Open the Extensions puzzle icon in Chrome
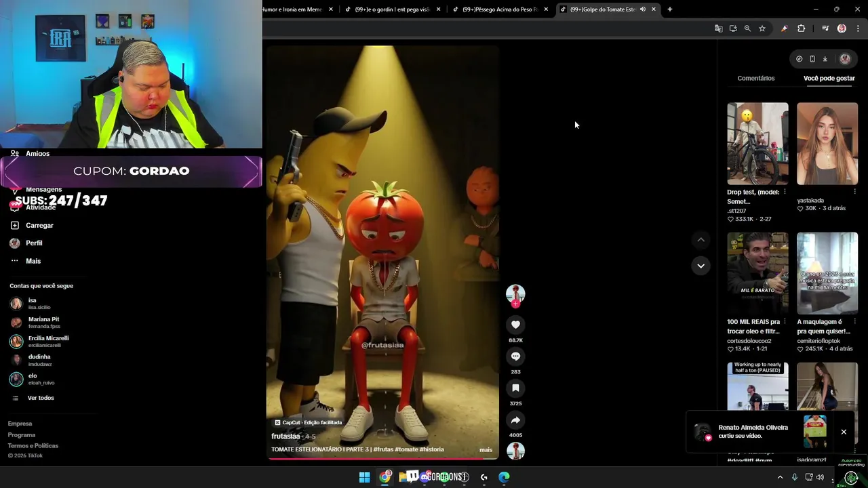This screenshot has width=868, height=488. coord(801,28)
